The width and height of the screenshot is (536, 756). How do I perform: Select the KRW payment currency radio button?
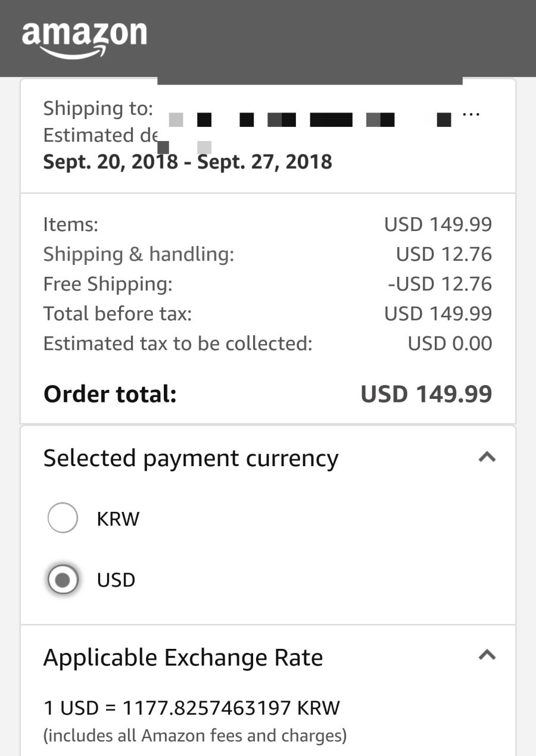pyautogui.click(x=63, y=518)
